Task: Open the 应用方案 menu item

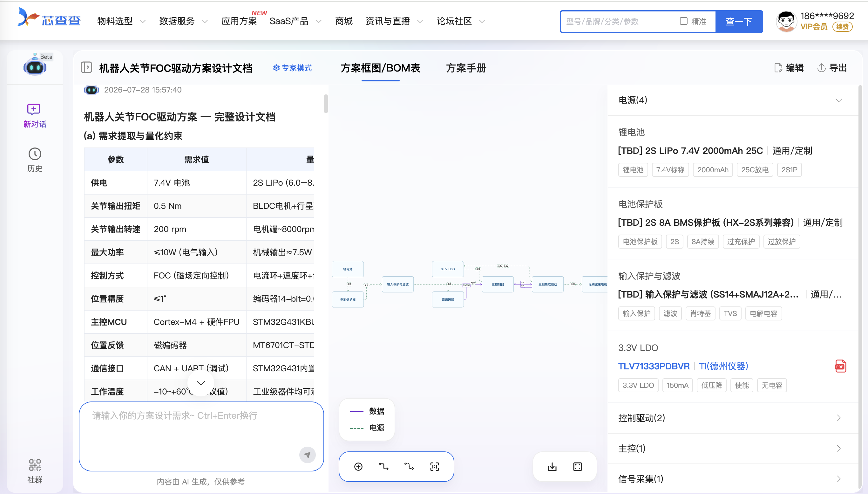Action: click(x=239, y=21)
